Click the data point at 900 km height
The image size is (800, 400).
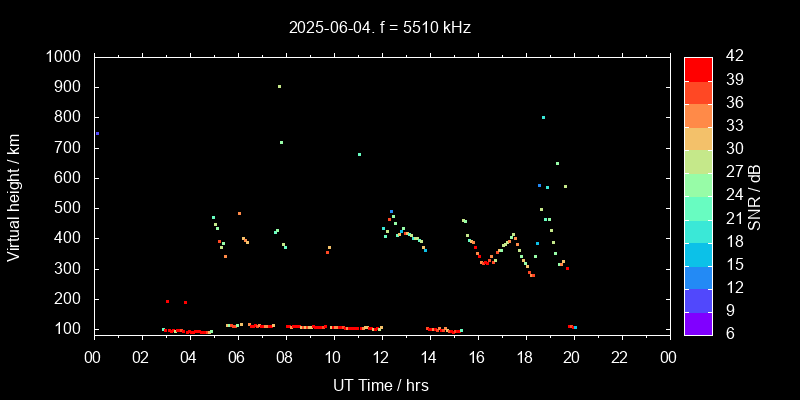279,87
